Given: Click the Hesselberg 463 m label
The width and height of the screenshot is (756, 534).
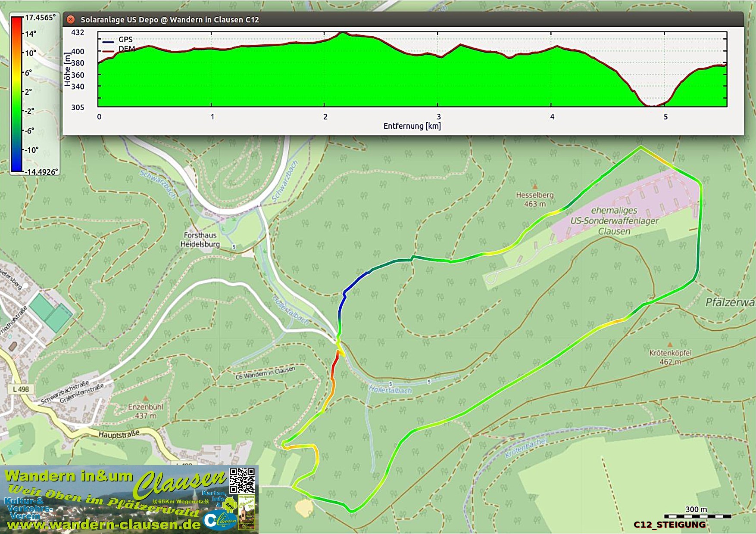Looking at the screenshot, I should [x=535, y=199].
